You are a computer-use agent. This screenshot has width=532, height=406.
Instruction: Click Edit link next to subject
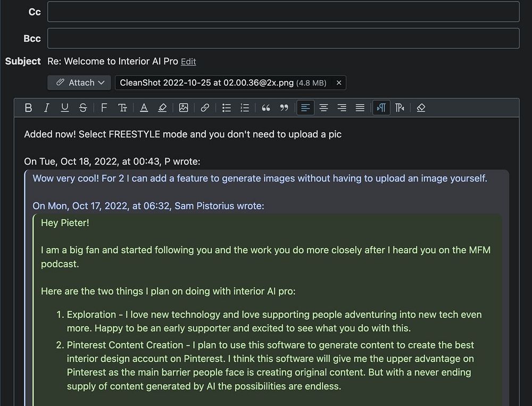(188, 62)
